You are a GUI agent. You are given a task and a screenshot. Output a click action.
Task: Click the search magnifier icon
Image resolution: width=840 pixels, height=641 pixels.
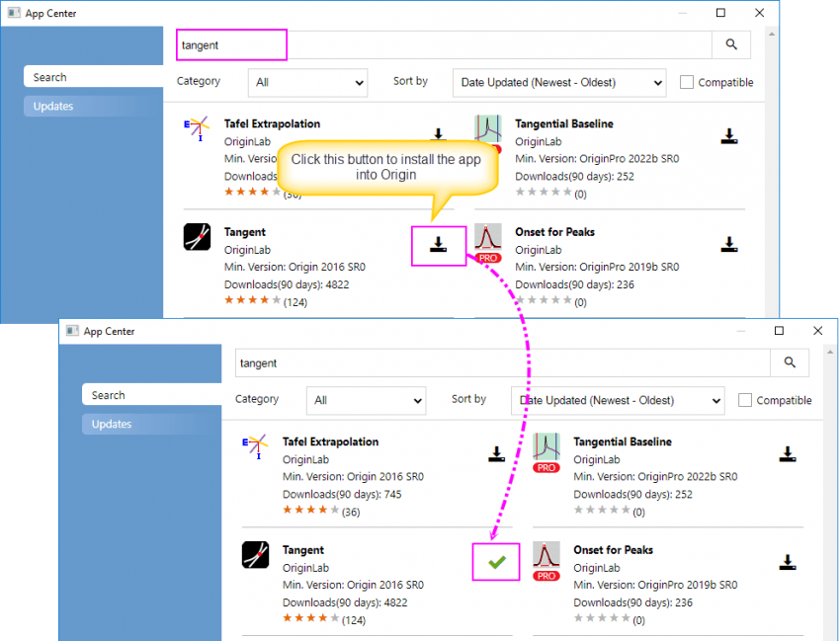click(x=731, y=44)
